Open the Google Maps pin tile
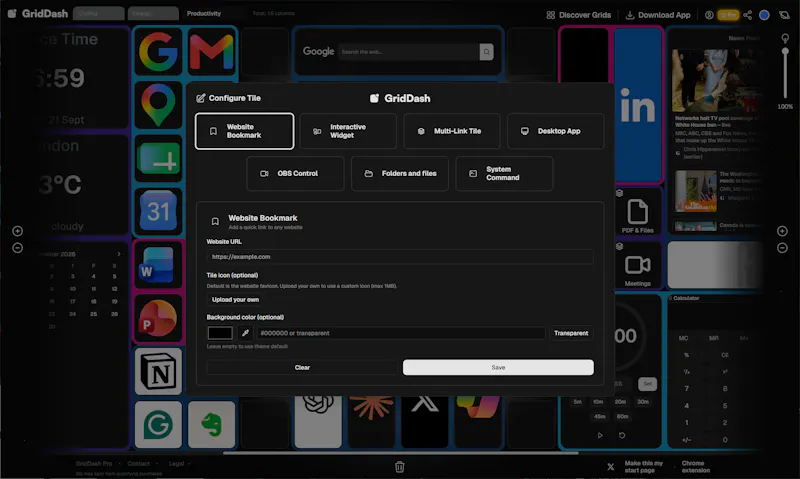This screenshot has height=479, width=800. click(158, 105)
